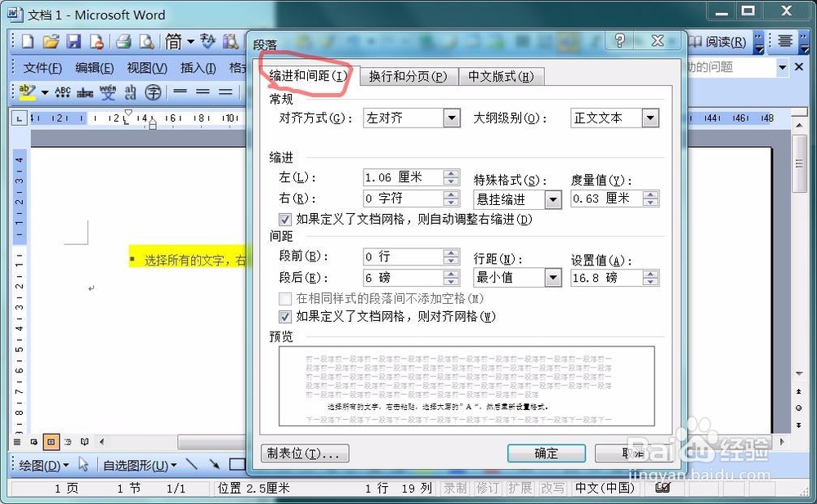
Task: Click the paragraph dialog help question mark
Action: pos(619,40)
